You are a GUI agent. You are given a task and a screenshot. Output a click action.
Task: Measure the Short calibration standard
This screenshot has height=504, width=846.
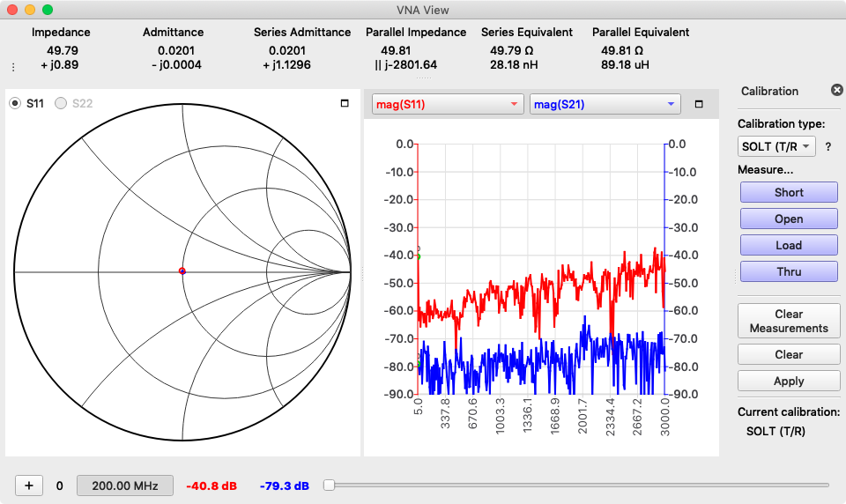(789, 192)
